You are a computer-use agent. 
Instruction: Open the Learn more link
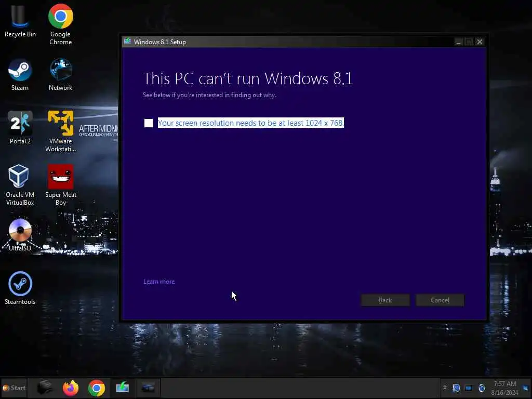(x=159, y=282)
